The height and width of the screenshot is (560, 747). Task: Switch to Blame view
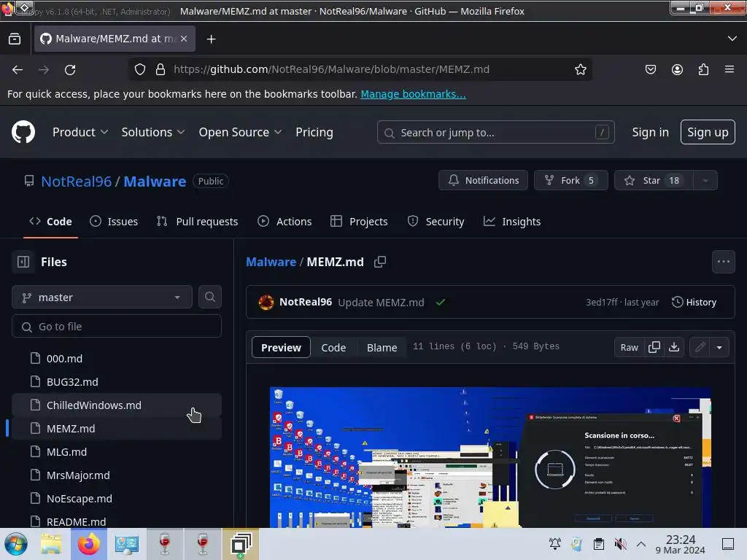pos(382,348)
